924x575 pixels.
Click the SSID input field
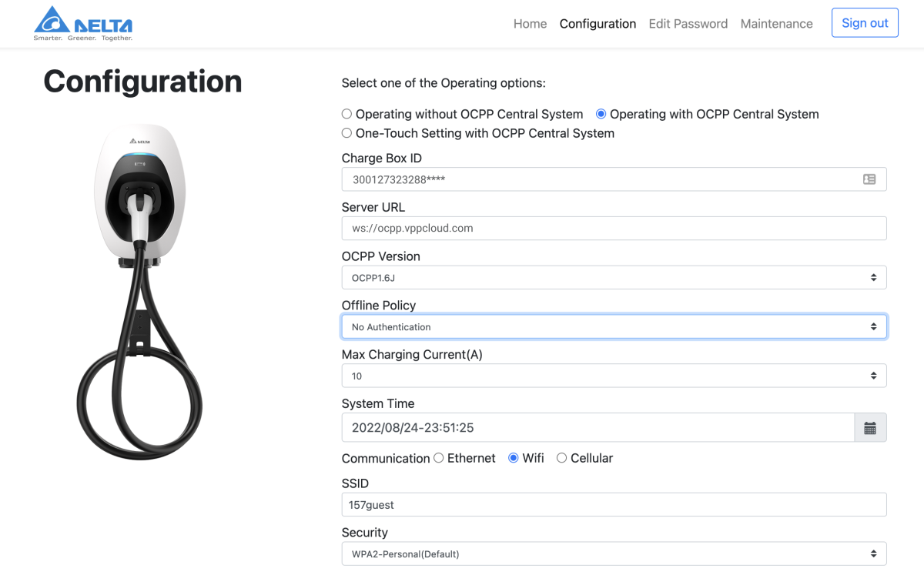614,504
